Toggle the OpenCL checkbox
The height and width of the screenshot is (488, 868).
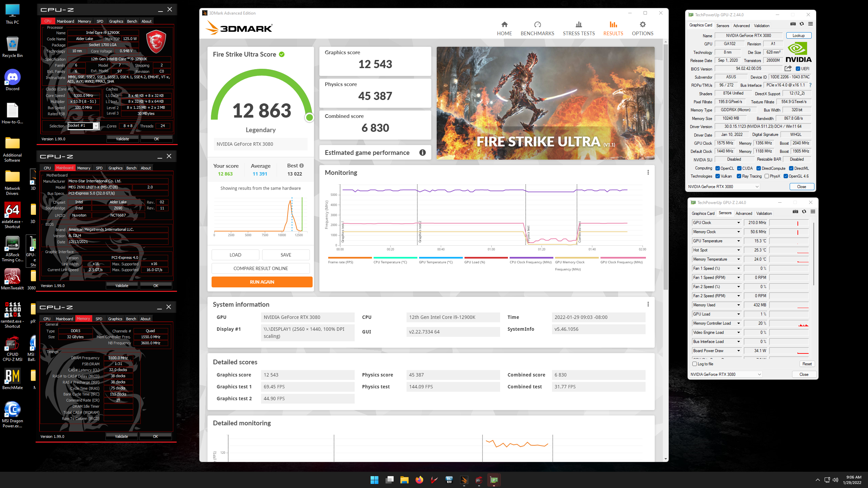click(717, 168)
